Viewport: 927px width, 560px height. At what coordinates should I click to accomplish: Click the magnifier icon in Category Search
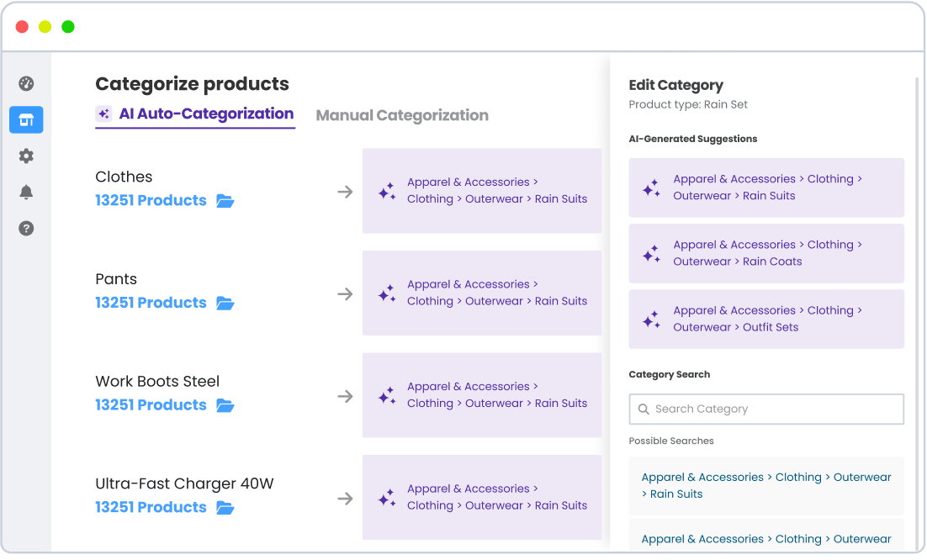pyautogui.click(x=644, y=409)
